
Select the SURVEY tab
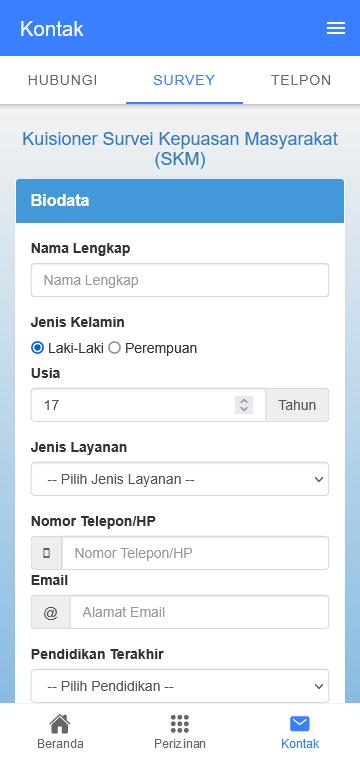pos(184,80)
